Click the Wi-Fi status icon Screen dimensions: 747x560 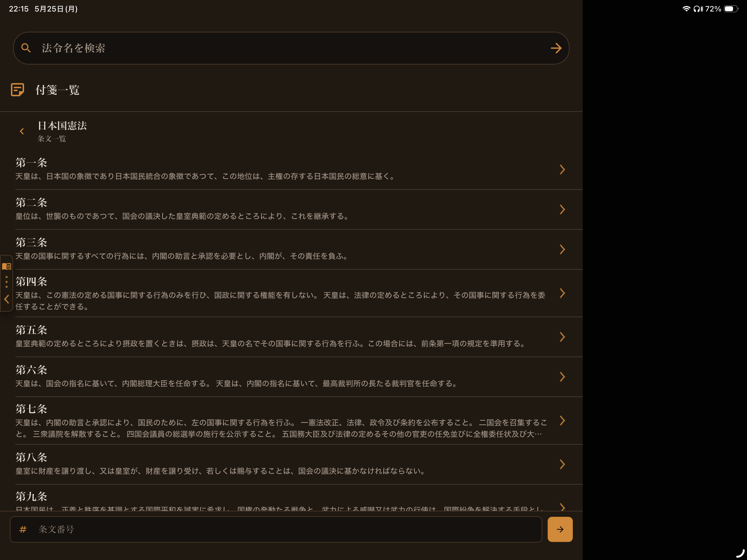[x=686, y=9]
